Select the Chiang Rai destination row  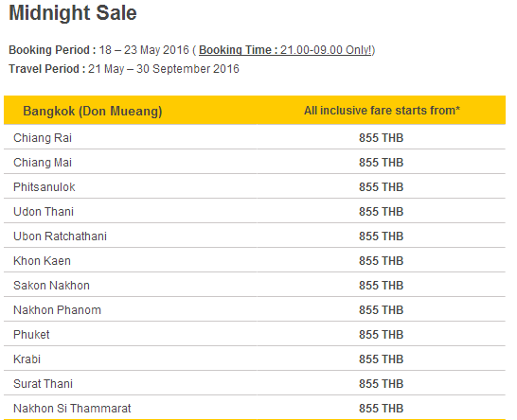[254, 137]
